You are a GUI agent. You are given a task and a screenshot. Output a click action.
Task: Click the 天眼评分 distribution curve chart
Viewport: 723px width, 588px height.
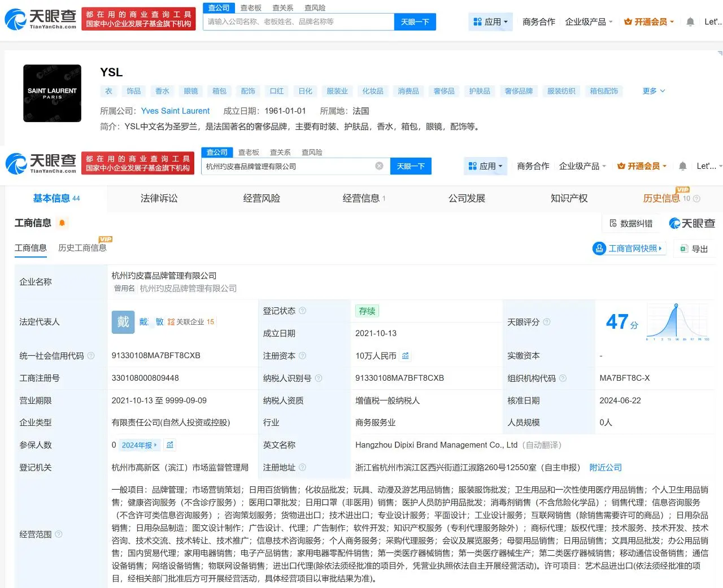[x=678, y=322]
